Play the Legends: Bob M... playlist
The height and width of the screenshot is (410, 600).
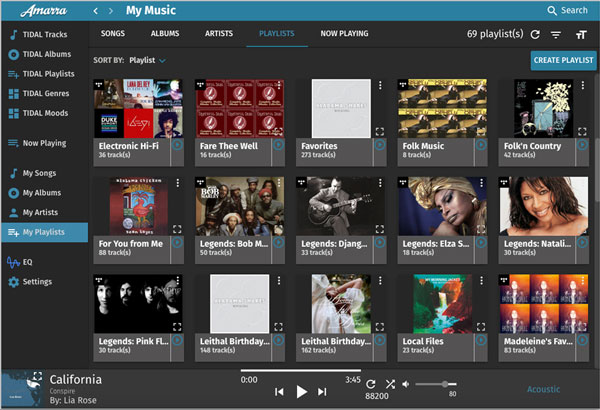pyautogui.click(x=279, y=242)
